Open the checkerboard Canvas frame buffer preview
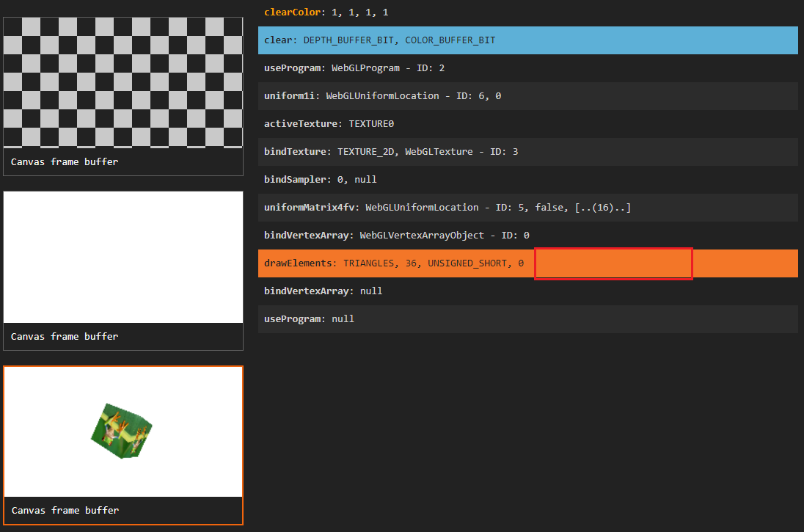 pyautogui.click(x=123, y=81)
